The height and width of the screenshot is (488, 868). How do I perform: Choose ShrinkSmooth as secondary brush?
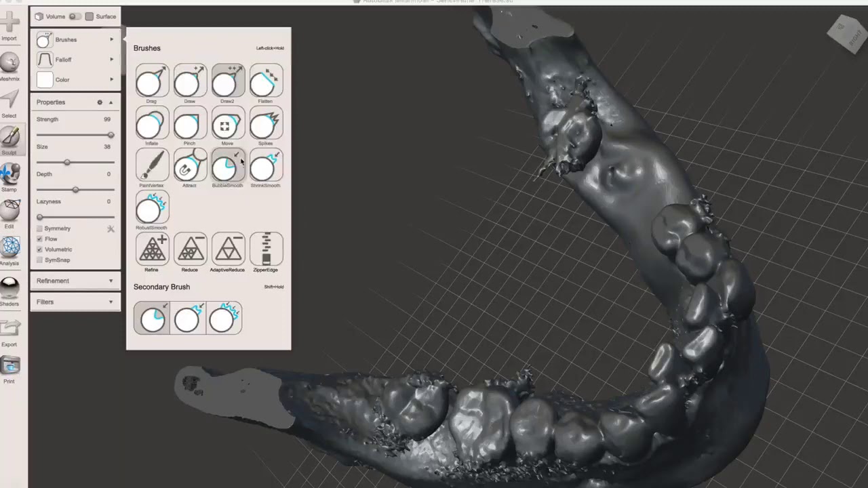click(188, 318)
